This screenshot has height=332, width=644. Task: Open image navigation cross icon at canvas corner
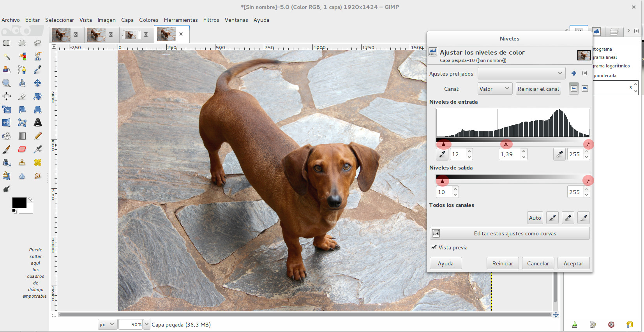(x=556, y=314)
